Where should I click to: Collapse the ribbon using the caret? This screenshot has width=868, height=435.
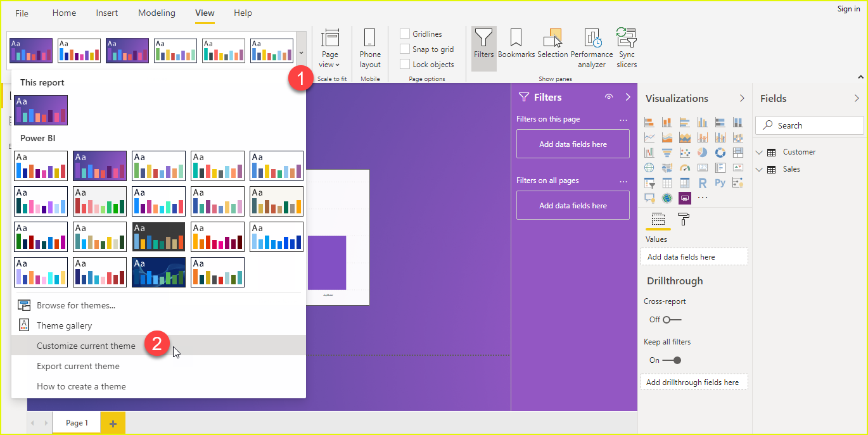tap(860, 77)
